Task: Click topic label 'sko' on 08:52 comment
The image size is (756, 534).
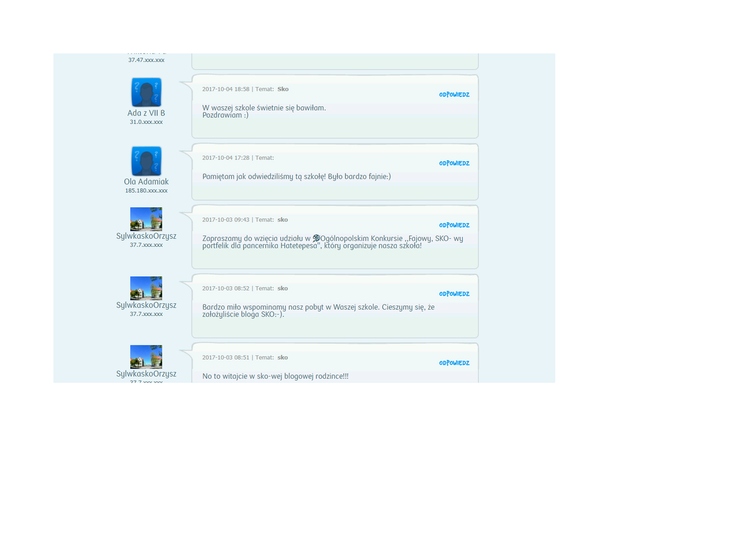Action: pyautogui.click(x=283, y=288)
